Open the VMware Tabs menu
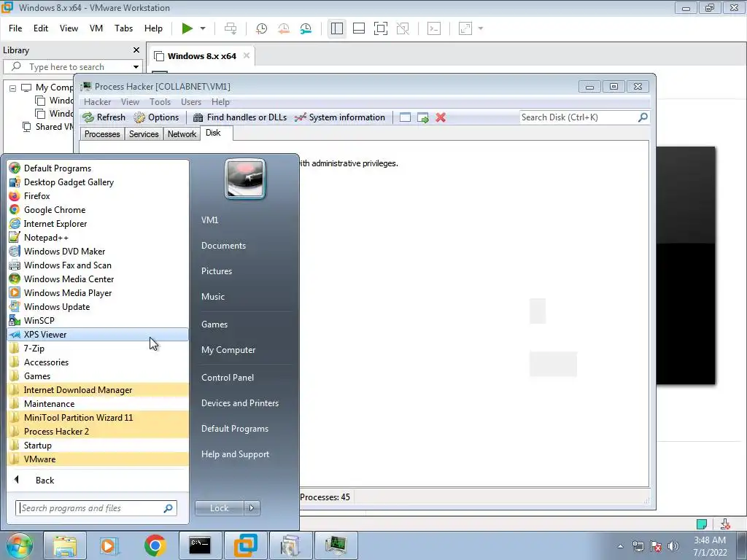 tap(123, 28)
